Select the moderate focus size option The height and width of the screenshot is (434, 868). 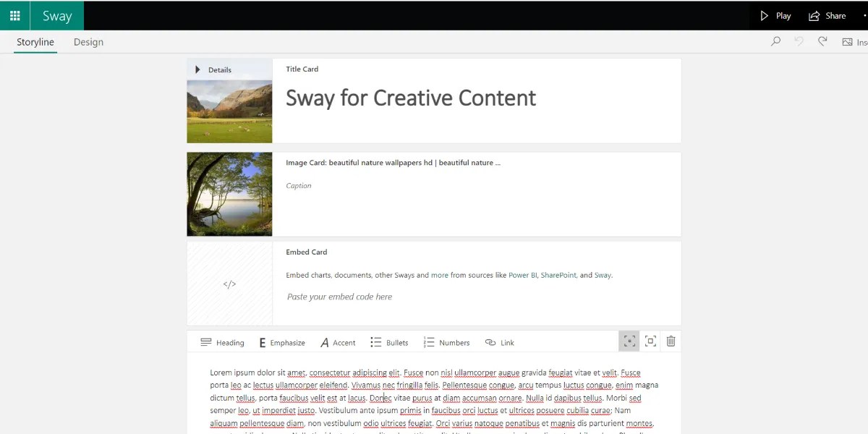pyautogui.click(x=650, y=341)
